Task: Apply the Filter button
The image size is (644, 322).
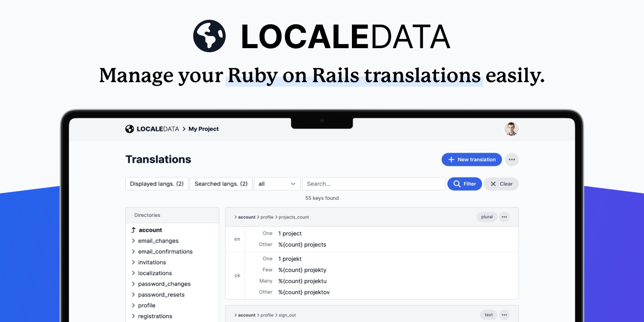Action: [464, 184]
